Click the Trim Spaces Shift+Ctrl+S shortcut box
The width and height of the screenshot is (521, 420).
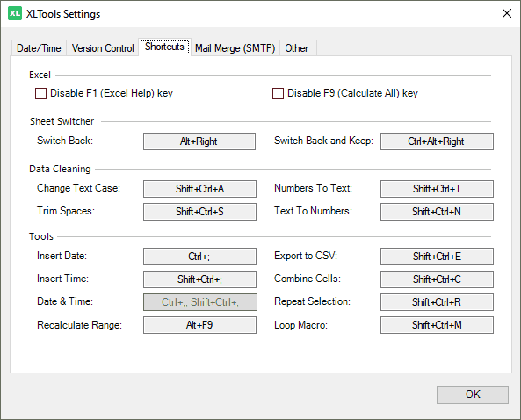pos(199,212)
